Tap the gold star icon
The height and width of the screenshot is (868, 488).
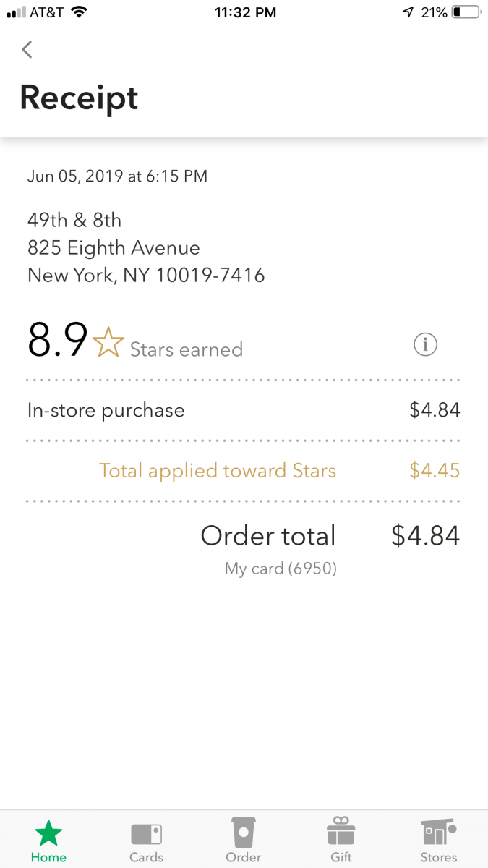coord(108,341)
